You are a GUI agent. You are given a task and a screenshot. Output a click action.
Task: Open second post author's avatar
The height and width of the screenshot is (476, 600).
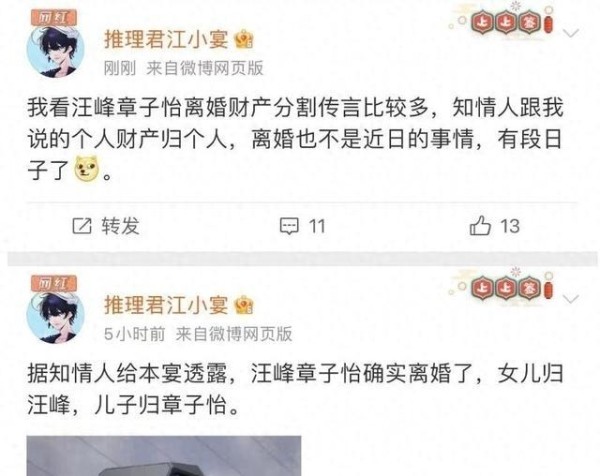(55, 315)
